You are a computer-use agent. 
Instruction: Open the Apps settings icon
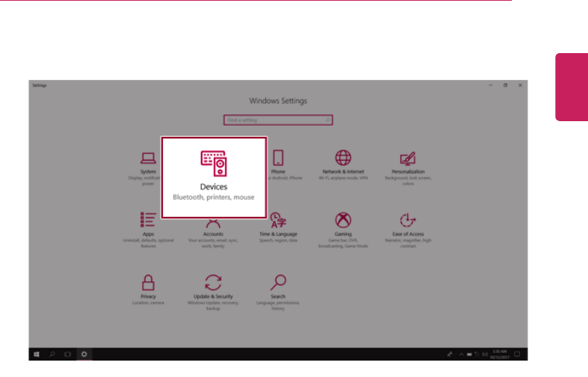[x=148, y=220]
